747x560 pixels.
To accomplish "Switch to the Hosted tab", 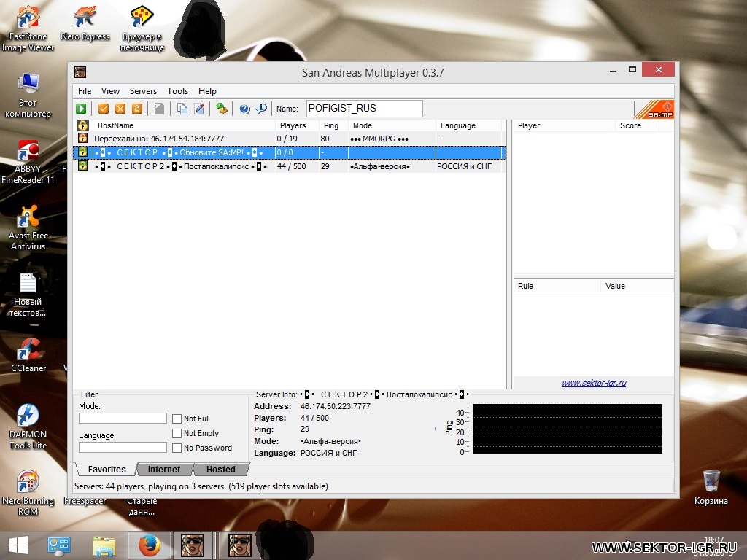I will click(x=220, y=470).
